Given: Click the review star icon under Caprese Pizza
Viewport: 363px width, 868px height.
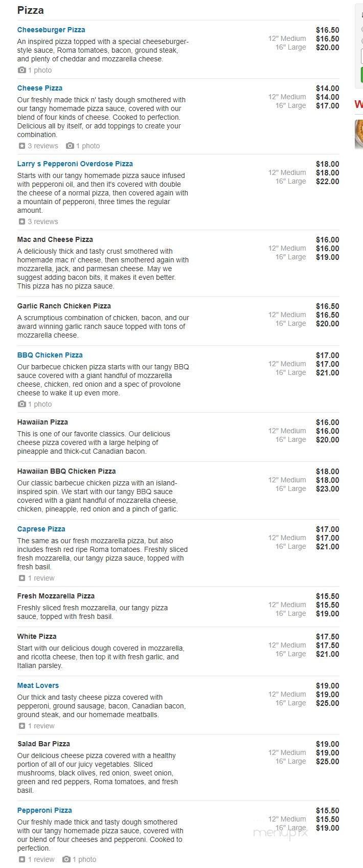Looking at the screenshot, I should (21, 578).
